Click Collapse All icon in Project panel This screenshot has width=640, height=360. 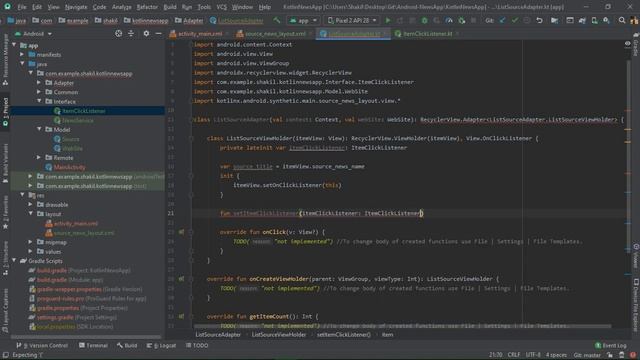click(x=131, y=33)
